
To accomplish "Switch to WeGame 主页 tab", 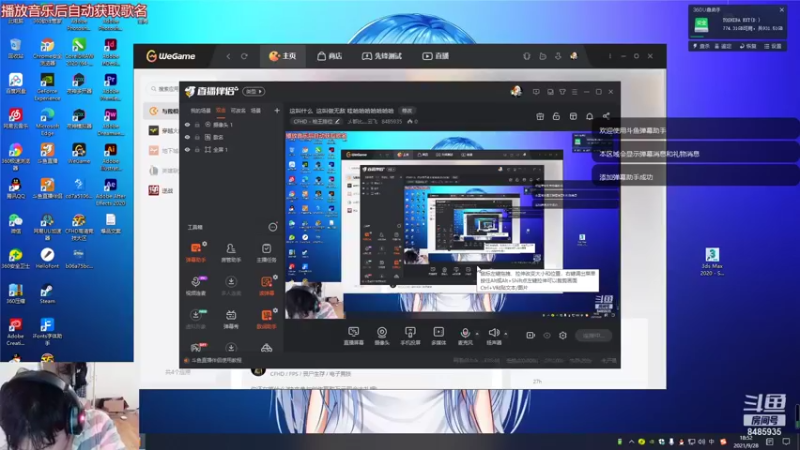I will pyautogui.click(x=283, y=56).
